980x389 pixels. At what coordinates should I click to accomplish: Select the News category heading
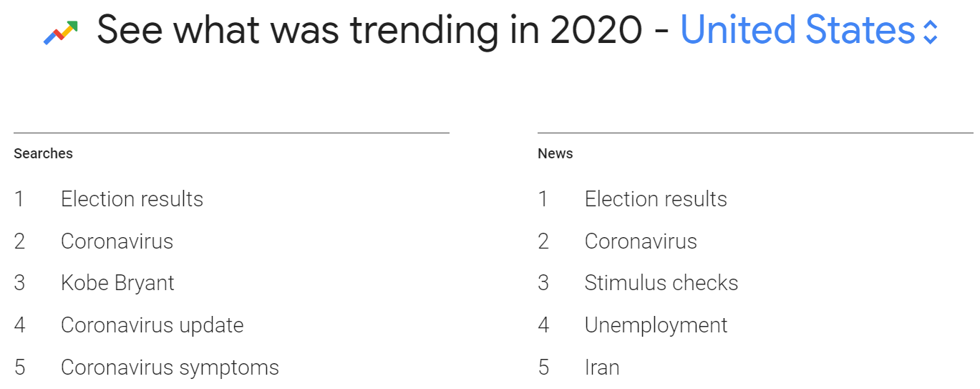tap(555, 153)
